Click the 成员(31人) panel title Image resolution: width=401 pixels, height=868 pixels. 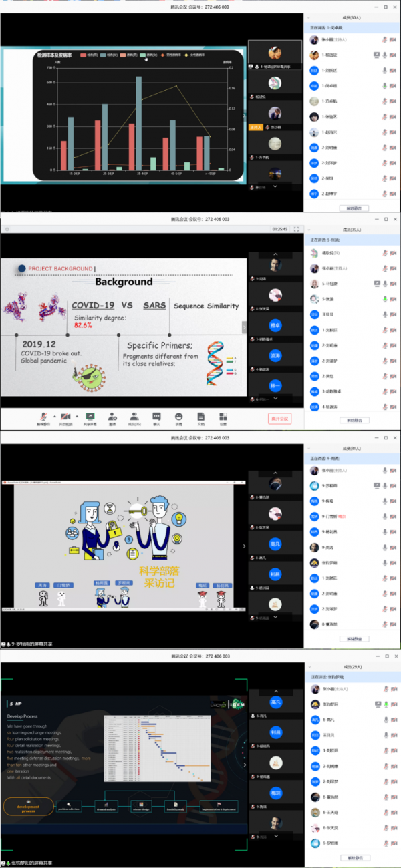(353, 447)
